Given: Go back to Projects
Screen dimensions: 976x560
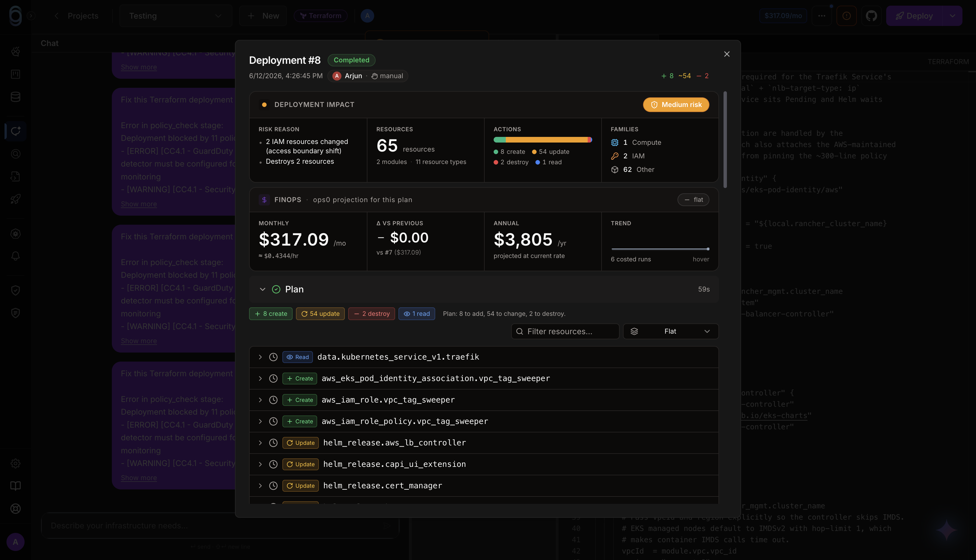Looking at the screenshot, I should tap(76, 16).
